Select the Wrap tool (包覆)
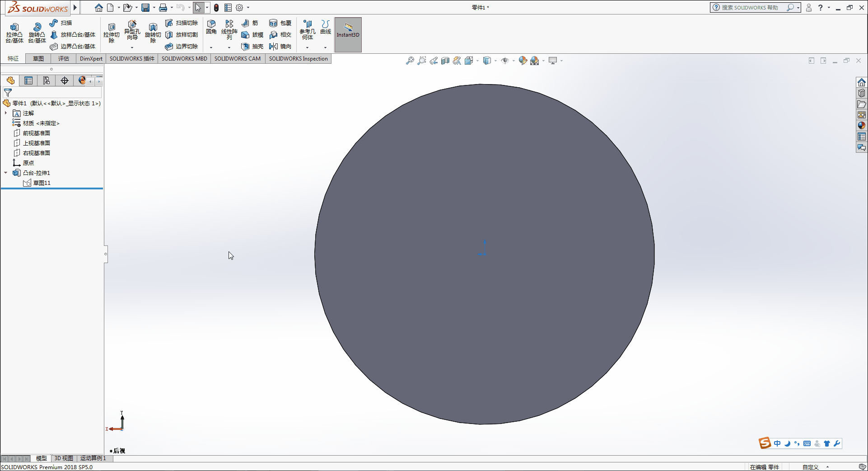The image size is (868, 471). pos(280,23)
